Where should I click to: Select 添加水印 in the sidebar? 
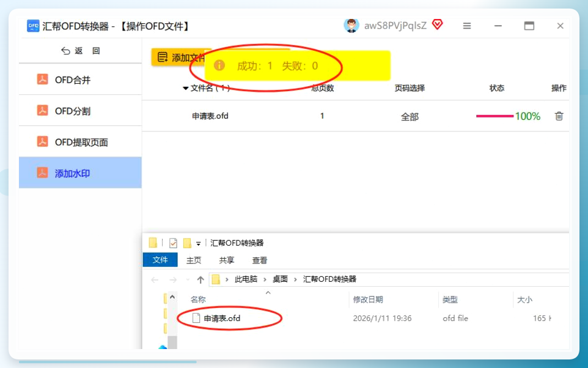click(x=80, y=172)
